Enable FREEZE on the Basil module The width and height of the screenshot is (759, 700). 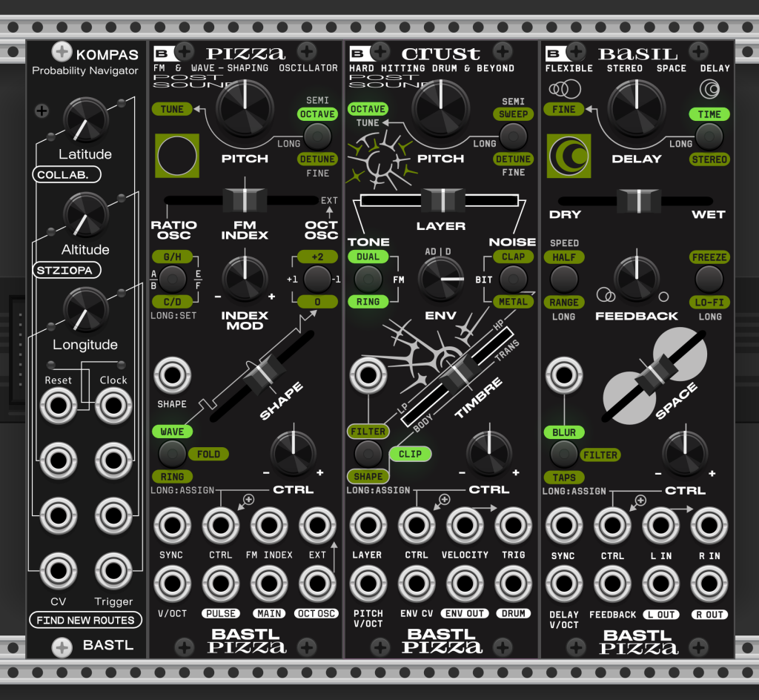click(709, 257)
